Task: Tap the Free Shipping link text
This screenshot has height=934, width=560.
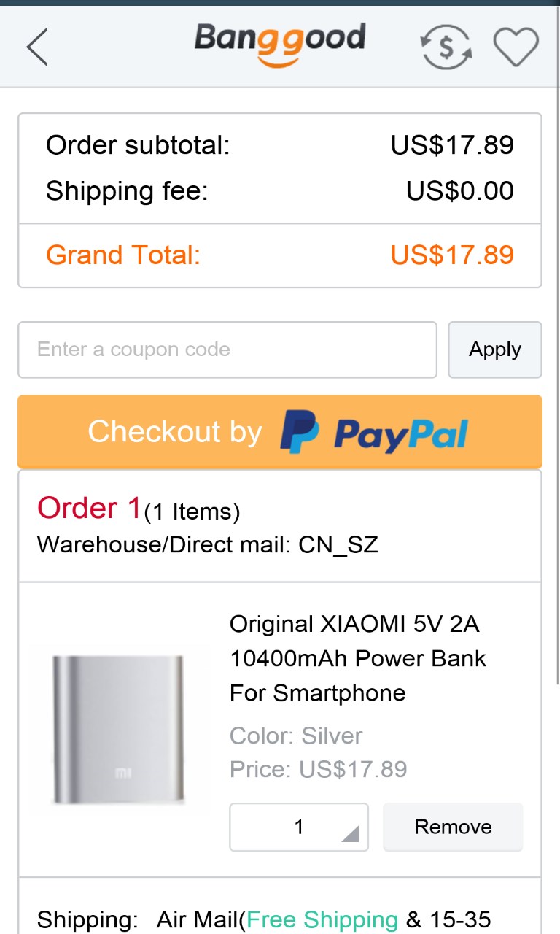Action: (x=322, y=919)
